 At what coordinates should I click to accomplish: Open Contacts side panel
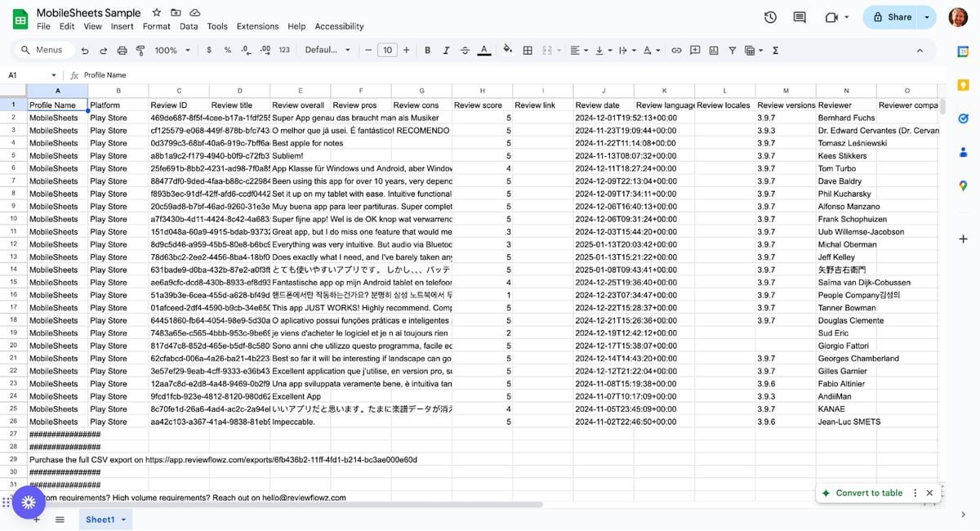[x=963, y=152]
